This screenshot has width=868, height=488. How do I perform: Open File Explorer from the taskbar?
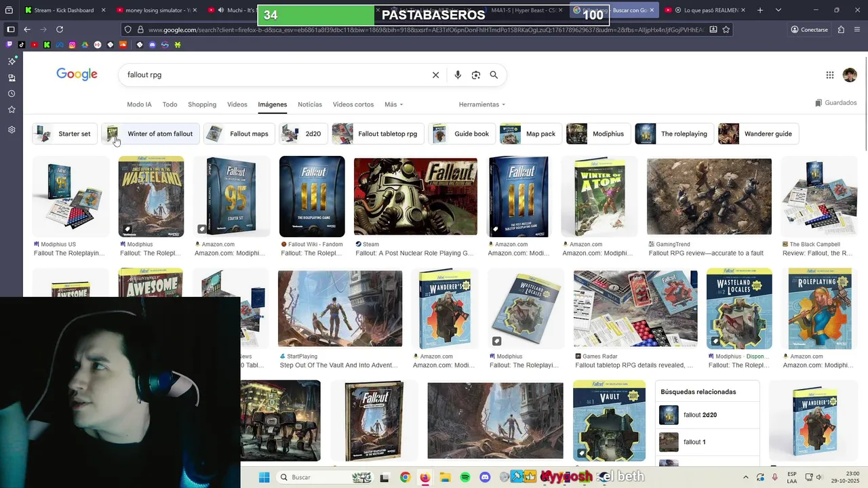click(x=445, y=477)
